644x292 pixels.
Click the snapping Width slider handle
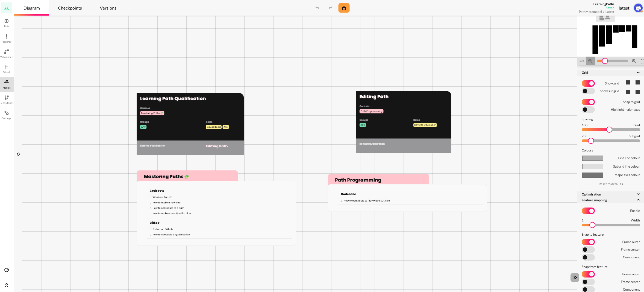(592, 225)
